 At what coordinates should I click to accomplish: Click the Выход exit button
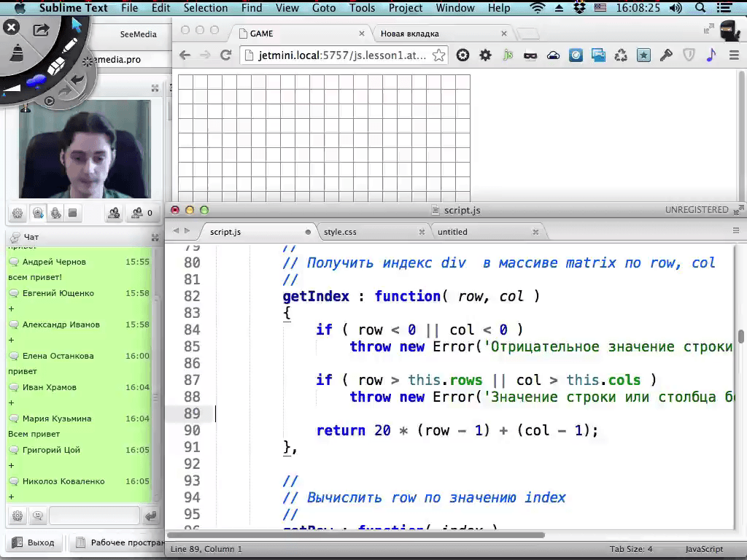34,542
